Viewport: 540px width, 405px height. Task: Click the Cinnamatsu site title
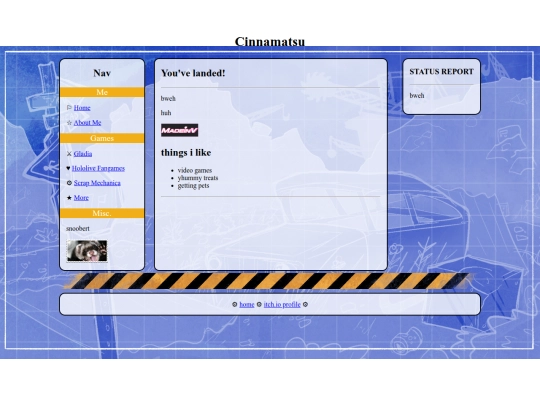click(270, 41)
